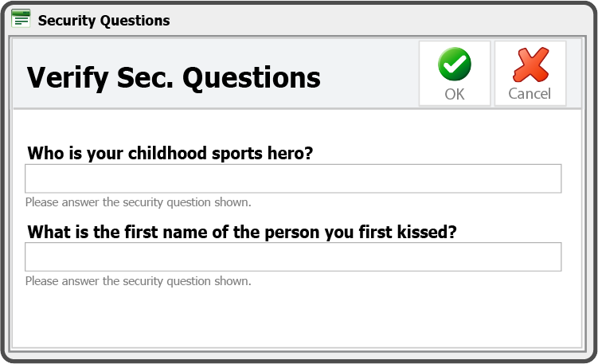Click the hint text below the first kissed field
Viewport: 598px width, 364px height.
(x=138, y=281)
